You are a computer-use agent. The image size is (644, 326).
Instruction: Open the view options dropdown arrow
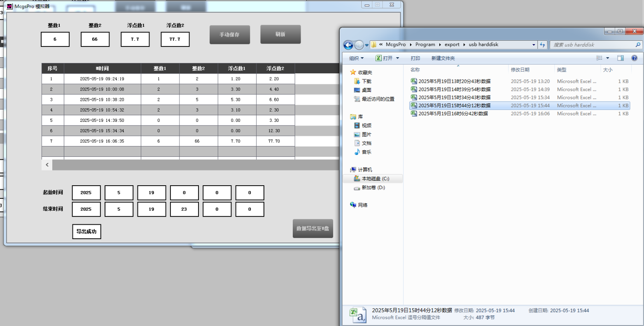(x=608, y=58)
